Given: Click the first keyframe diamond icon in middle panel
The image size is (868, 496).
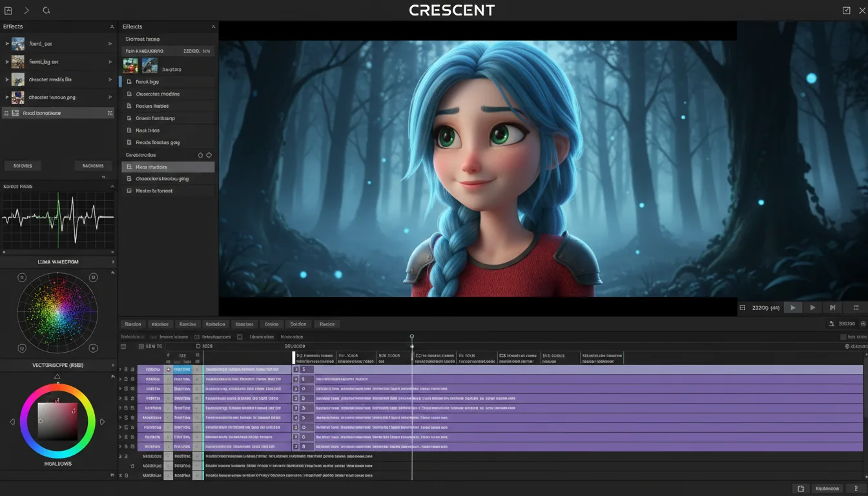Looking at the screenshot, I should (200, 156).
